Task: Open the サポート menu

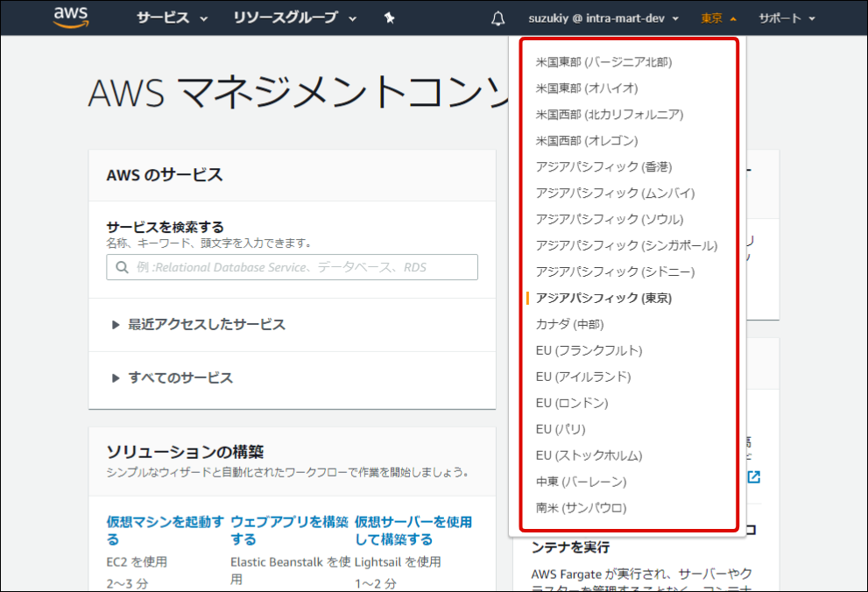Action: click(x=786, y=18)
